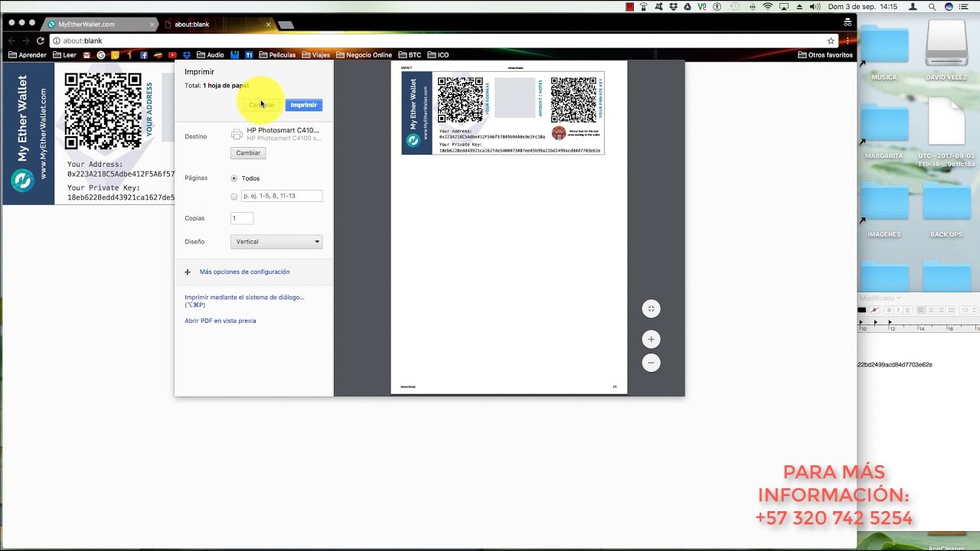Click the browser back arrow
The width and height of the screenshot is (980, 551).
[x=11, y=41]
